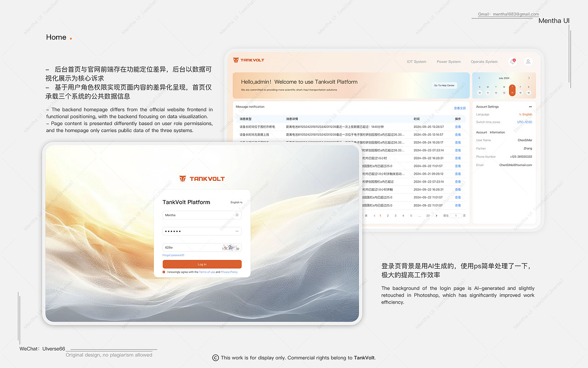The width and height of the screenshot is (588, 368).
Task: Select day 11 in the calendar
Action: point(488,92)
